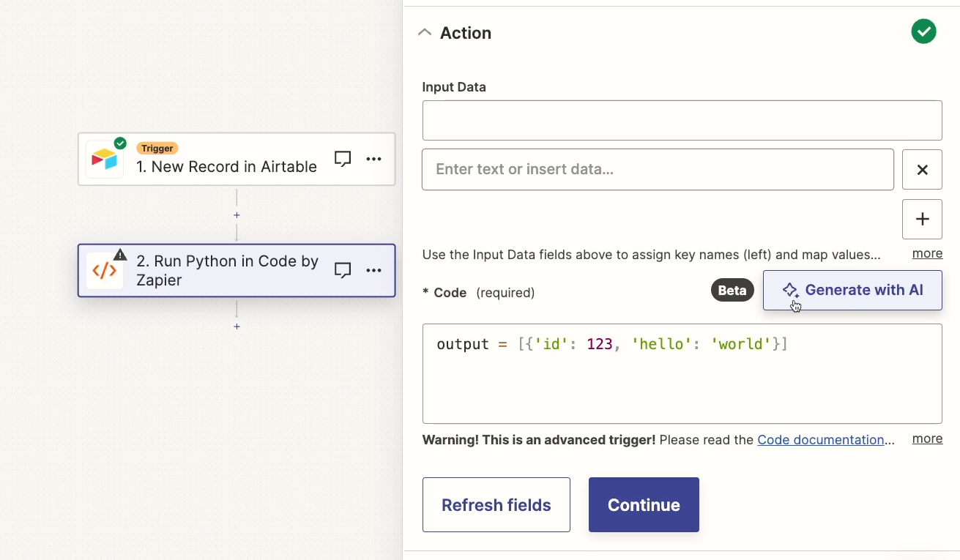Open more options menu for Run Python step
The image size is (960, 560).
coord(374,270)
